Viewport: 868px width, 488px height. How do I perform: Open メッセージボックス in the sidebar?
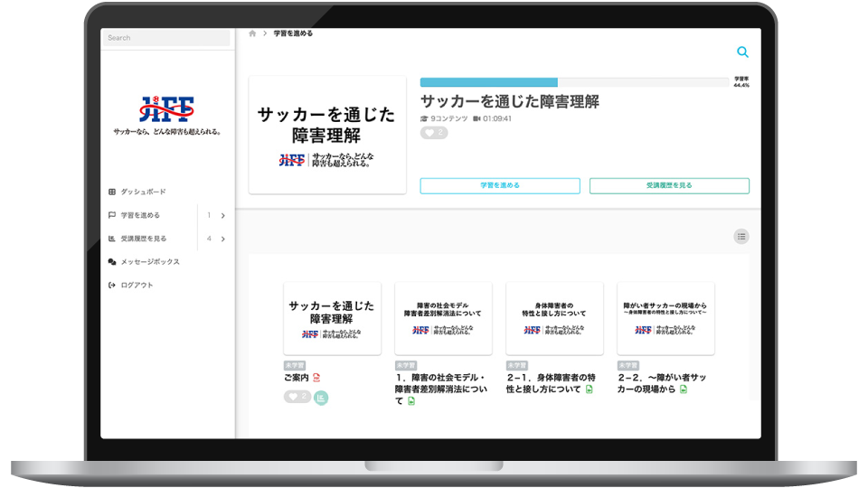click(x=151, y=262)
